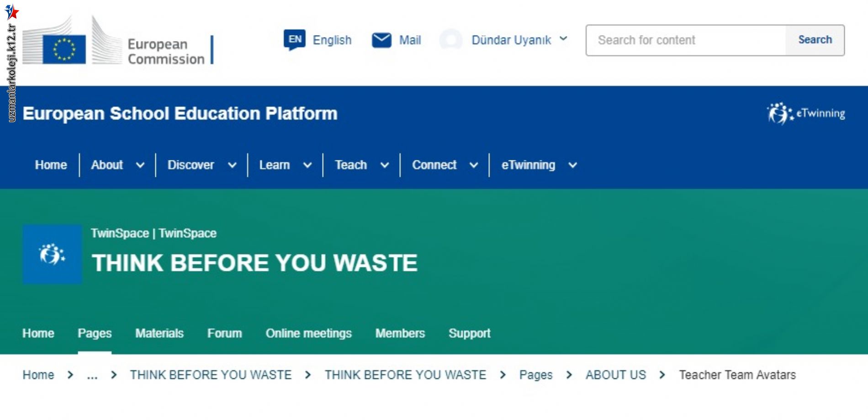868x420 pixels.
Task: Expand the eTwinning menu chevron
Action: click(x=573, y=165)
